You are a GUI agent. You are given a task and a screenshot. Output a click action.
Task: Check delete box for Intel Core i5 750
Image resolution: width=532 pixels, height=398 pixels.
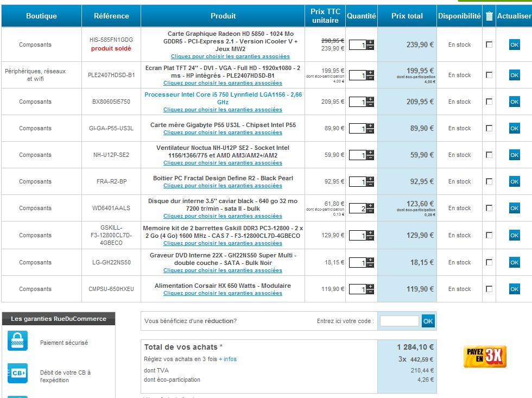[489, 102]
